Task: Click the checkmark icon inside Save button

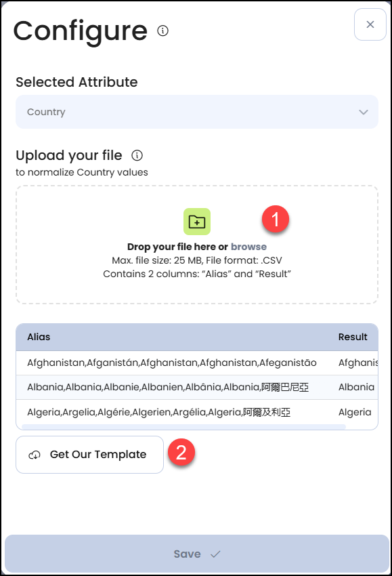Action: pos(215,554)
